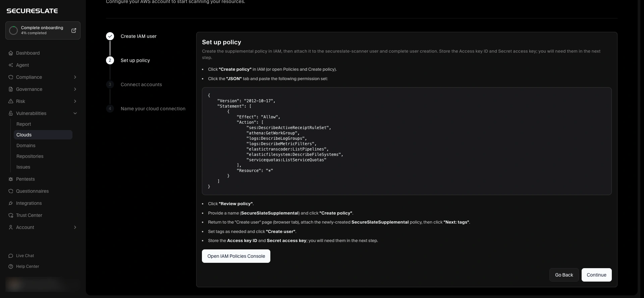Click the Go Back button

[564, 275]
